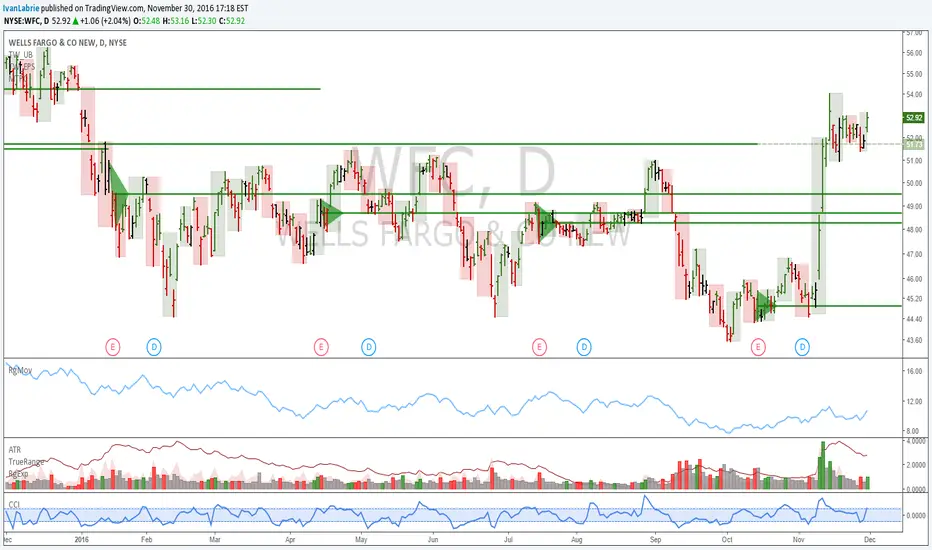
Task: Click the TW_UB indicator label
Action: click(x=20, y=55)
